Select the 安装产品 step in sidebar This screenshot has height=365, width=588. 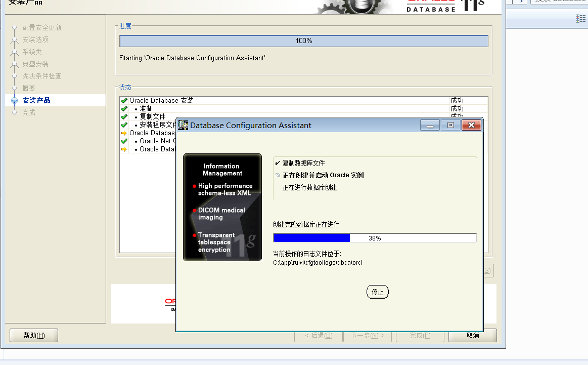[x=36, y=100]
